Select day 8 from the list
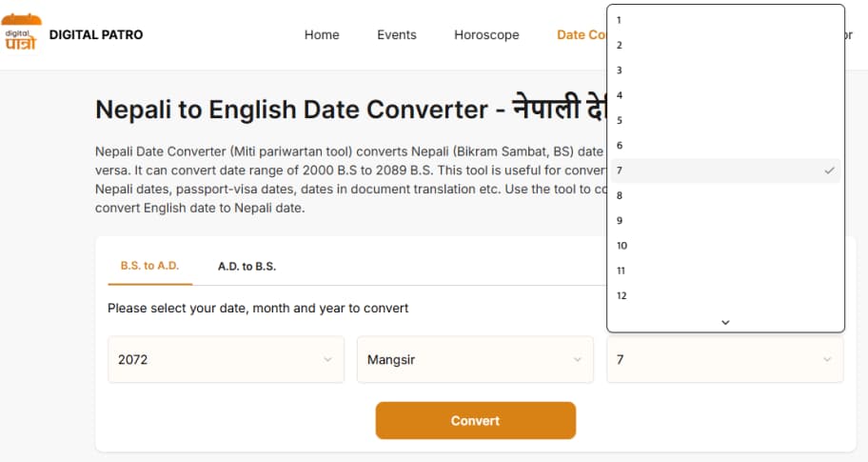Screen dimensions: 868x462 [x=726, y=195]
